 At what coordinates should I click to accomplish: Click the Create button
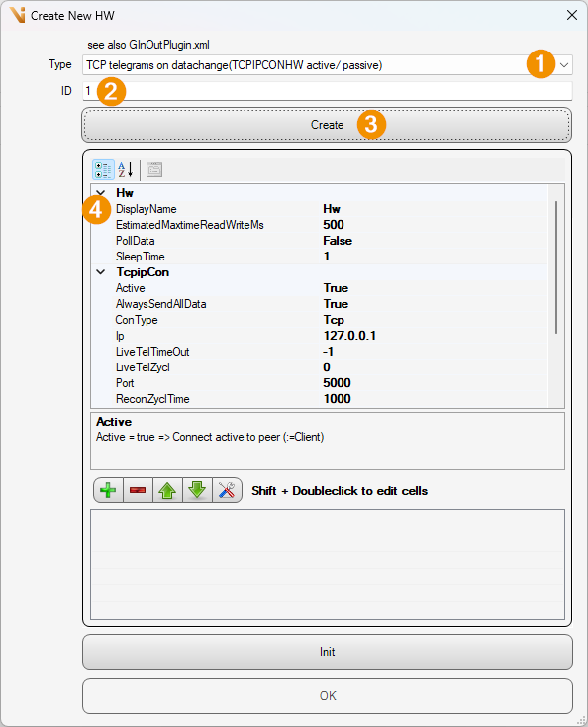tap(327, 125)
